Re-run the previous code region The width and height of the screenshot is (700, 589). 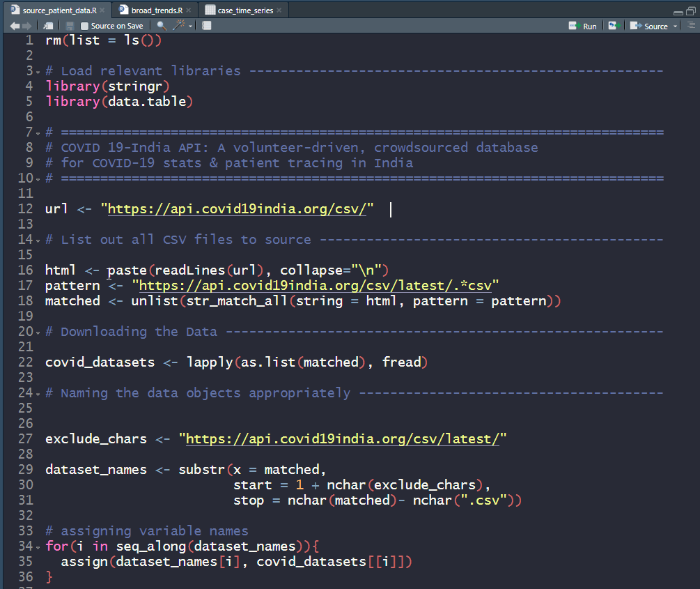(614, 26)
